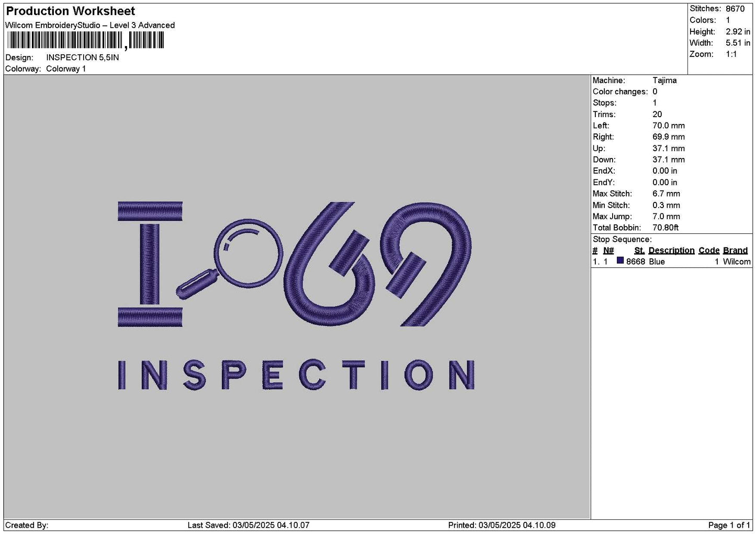Click the Right value 69.9 mm
The width and height of the screenshot is (756, 534).
669,137
